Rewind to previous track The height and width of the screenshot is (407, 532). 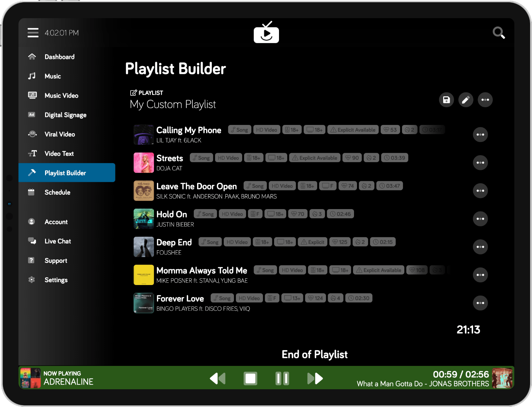(x=218, y=378)
